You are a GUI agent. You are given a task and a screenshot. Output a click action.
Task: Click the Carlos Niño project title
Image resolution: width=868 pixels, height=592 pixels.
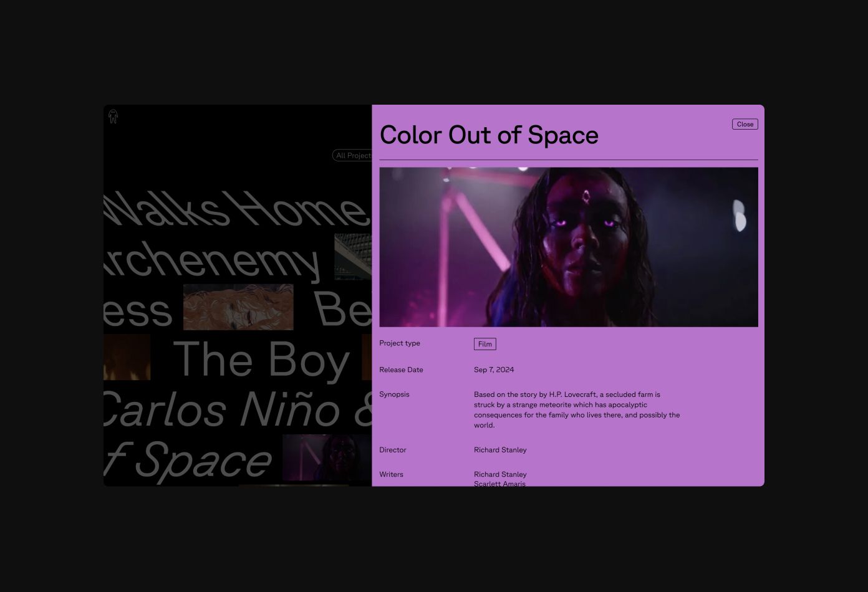point(238,410)
